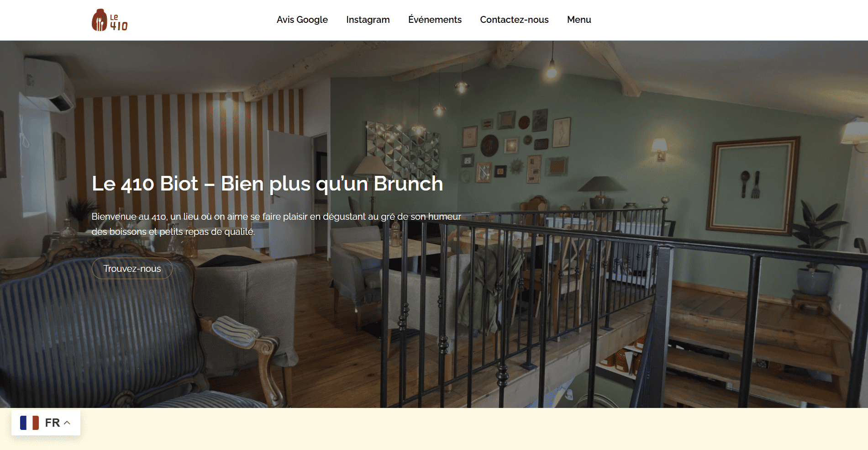
Task: Click the hero heading Le 410 Biot
Action: [x=267, y=184]
